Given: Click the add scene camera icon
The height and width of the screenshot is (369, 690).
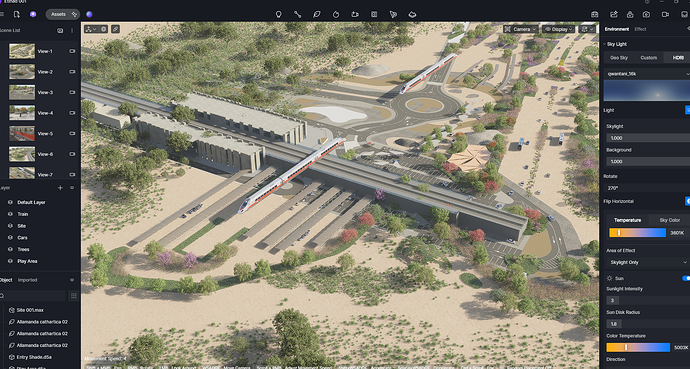Looking at the screenshot, I should (60, 31).
